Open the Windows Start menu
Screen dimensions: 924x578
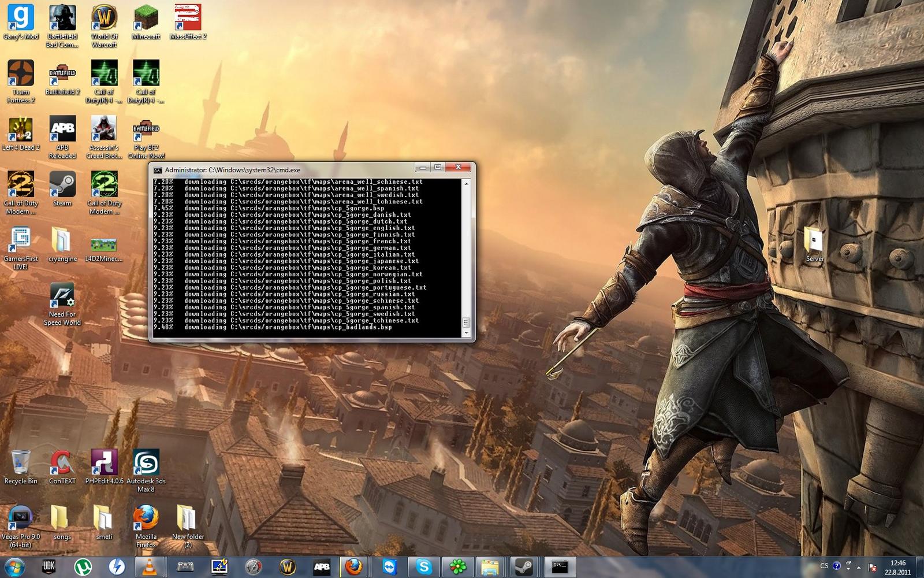pos(14,567)
